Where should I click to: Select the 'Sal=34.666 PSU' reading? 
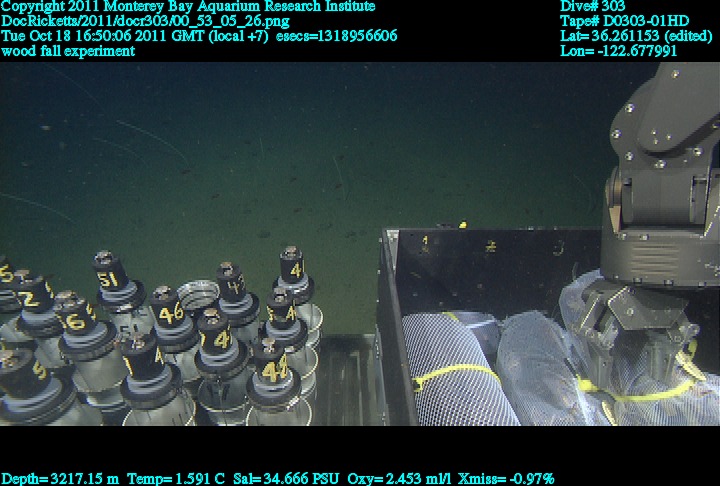(x=286, y=479)
